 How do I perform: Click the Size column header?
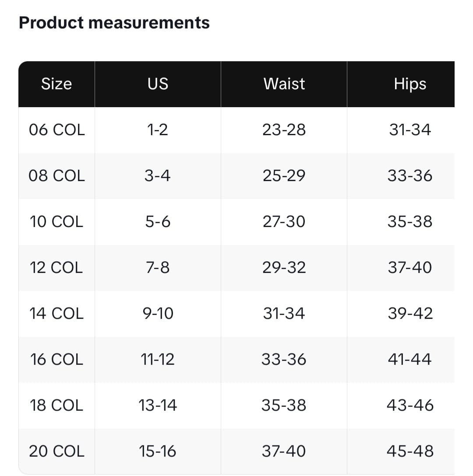pyautogui.click(x=56, y=84)
